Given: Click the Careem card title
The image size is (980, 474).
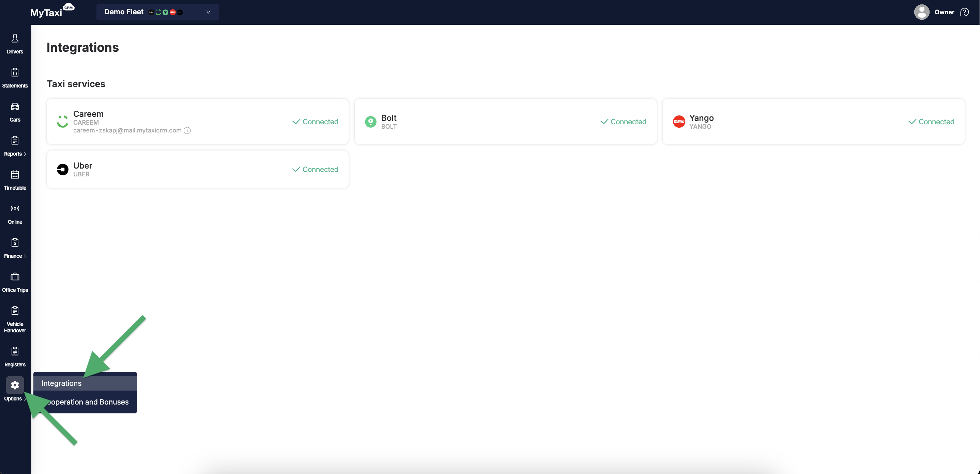Looking at the screenshot, I should click(x=88, y=114).
